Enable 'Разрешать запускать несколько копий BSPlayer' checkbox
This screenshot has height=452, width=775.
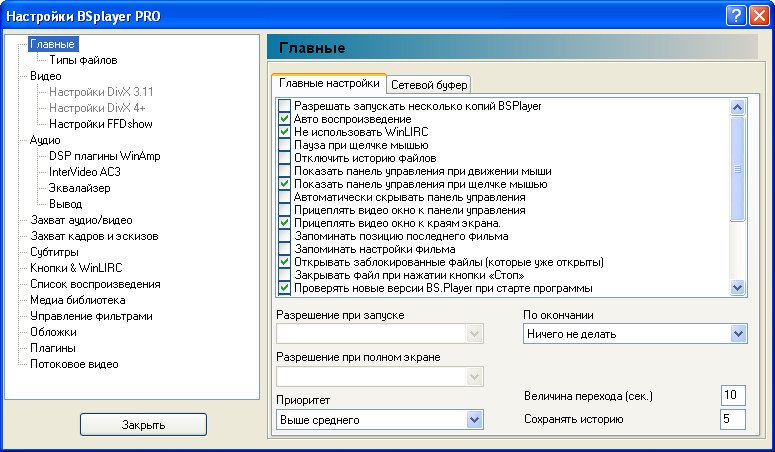(285, 106)
